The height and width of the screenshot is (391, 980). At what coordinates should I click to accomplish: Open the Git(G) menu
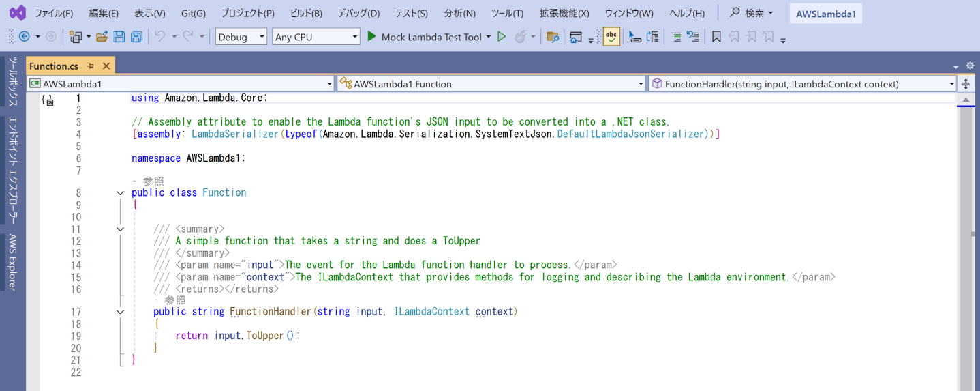194,13
